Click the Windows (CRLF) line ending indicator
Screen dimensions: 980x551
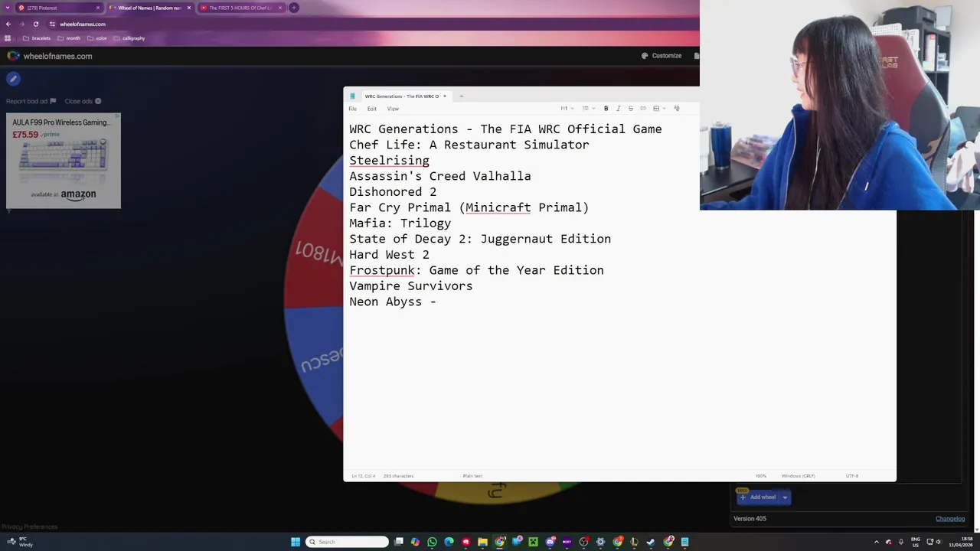798,476
